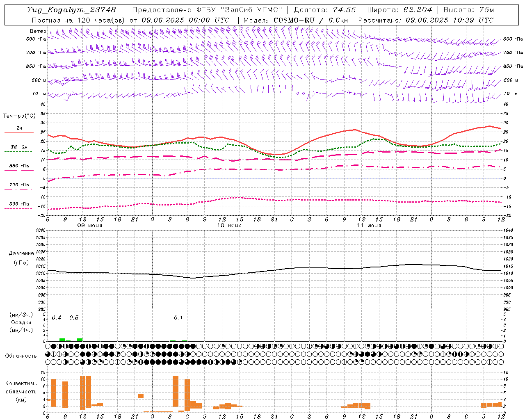Click the Прогноз на 120 часа(ов) text

79,20
